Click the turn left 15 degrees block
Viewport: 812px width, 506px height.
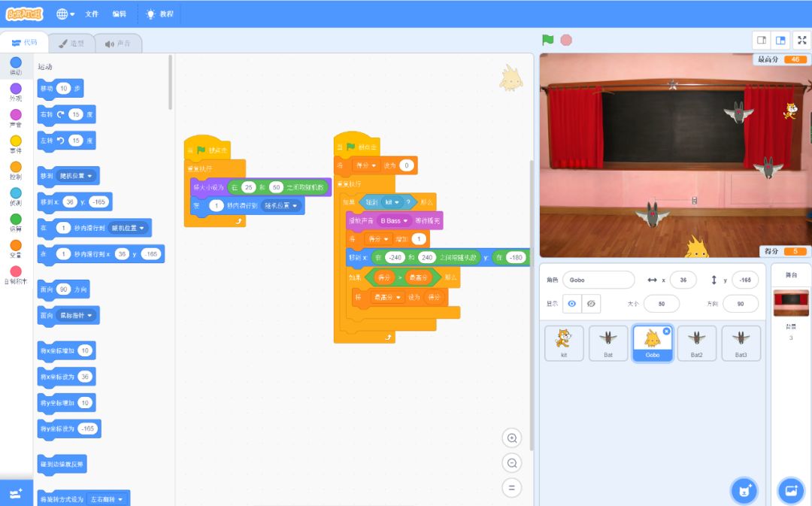[67, 141]
